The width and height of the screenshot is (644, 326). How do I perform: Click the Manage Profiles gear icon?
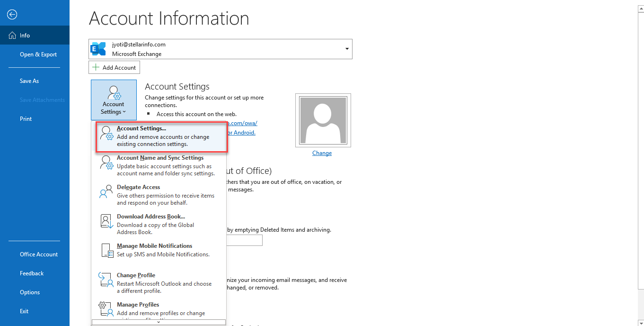coord(105,309)
